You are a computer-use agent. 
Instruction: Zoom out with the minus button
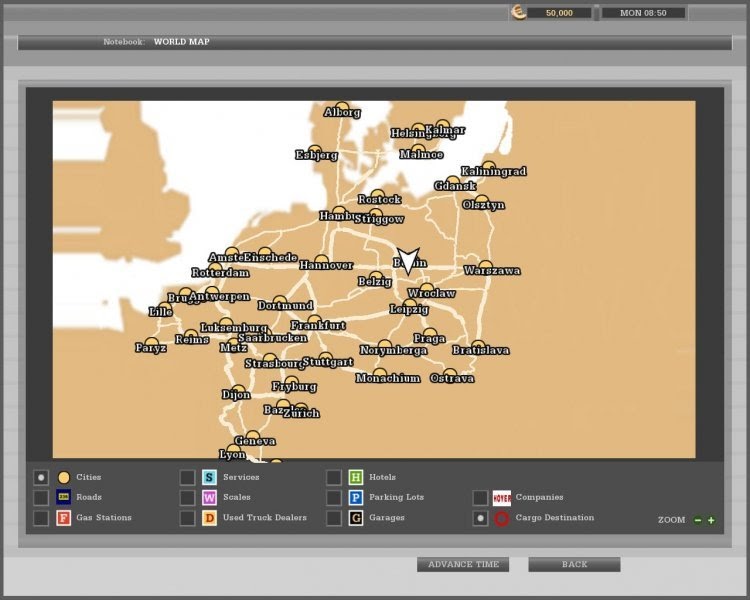698,520
